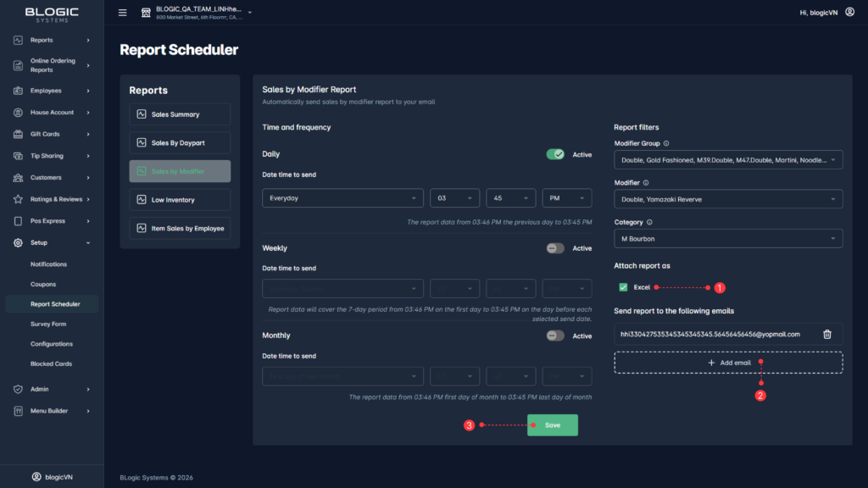The height and width of the screenshot is (488, 868).
Task: Open the weekly days dropdown
Action: point(342,288)
